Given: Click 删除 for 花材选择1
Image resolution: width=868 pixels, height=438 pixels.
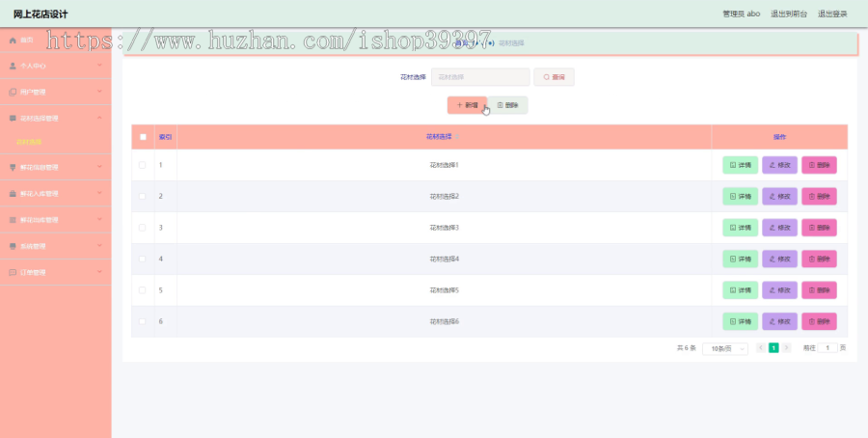Looking at the screenshot, I should click(819, 165).
